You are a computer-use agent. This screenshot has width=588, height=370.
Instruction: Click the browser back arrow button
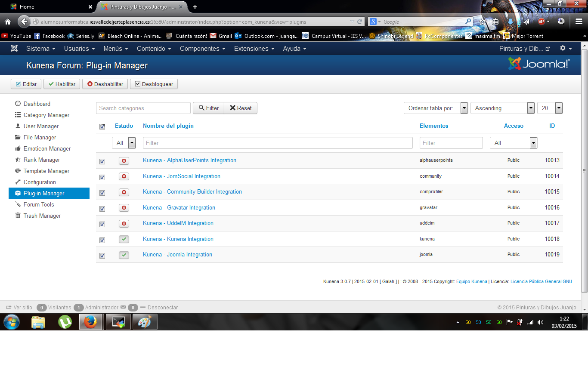[24, 22]
